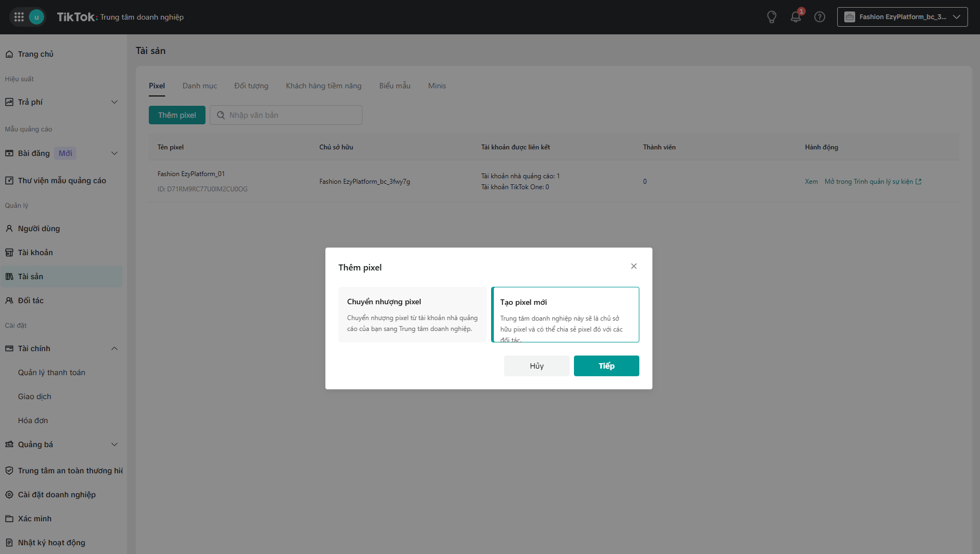Open Mở trong Trình quản lý sự kiện
This screenshot has width=980, height=554.
click(873, 182)
